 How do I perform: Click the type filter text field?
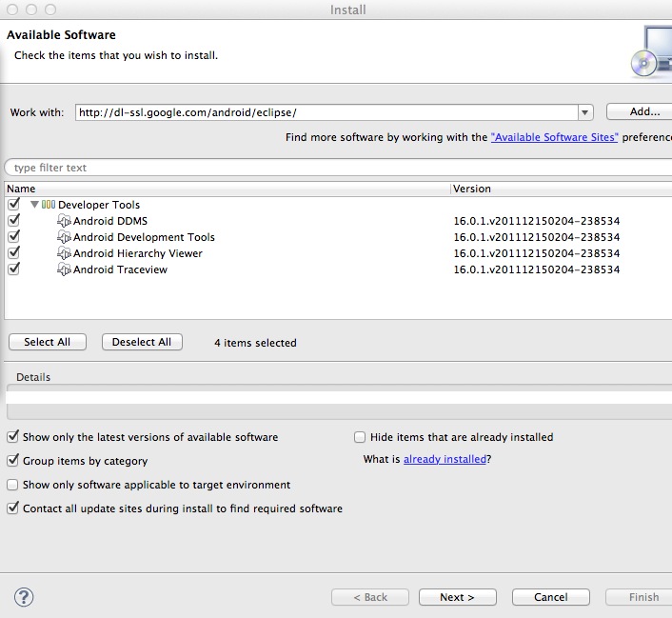coord(339,168)
